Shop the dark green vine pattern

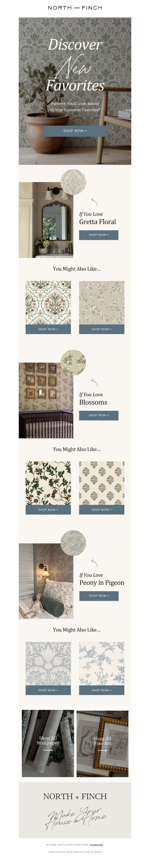(x=48, y=510)
